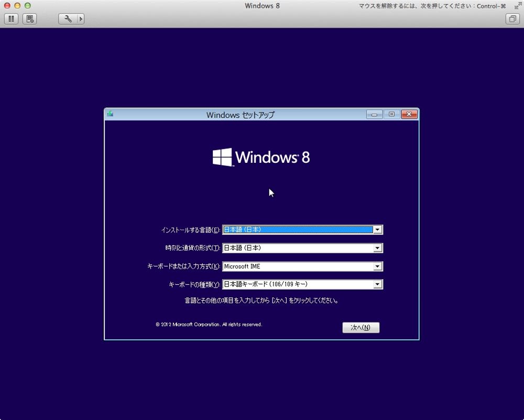524x420 pixels.
Task: Pause the virtual machine with the pause icon
Action: [11, 19]
